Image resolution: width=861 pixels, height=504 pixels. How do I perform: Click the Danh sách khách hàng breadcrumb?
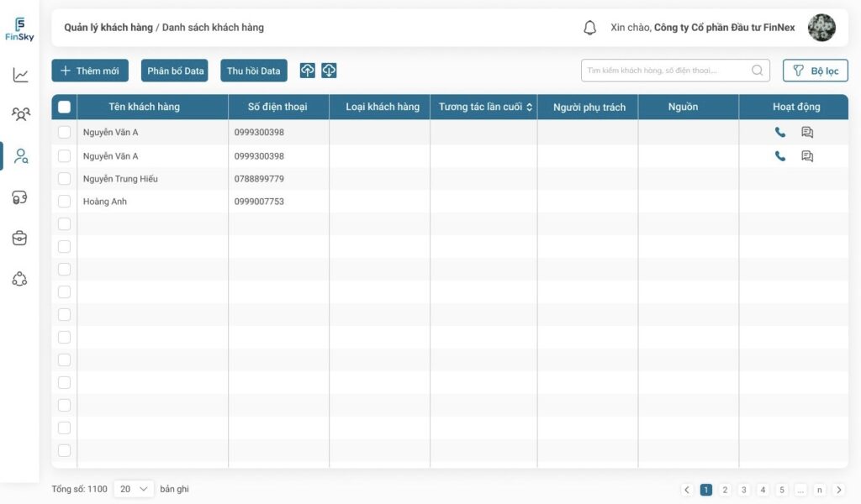[x=213, y=28]
